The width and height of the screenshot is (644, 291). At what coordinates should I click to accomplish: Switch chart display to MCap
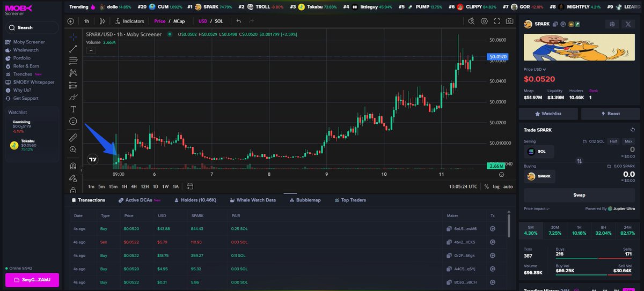tap(179, 21)
